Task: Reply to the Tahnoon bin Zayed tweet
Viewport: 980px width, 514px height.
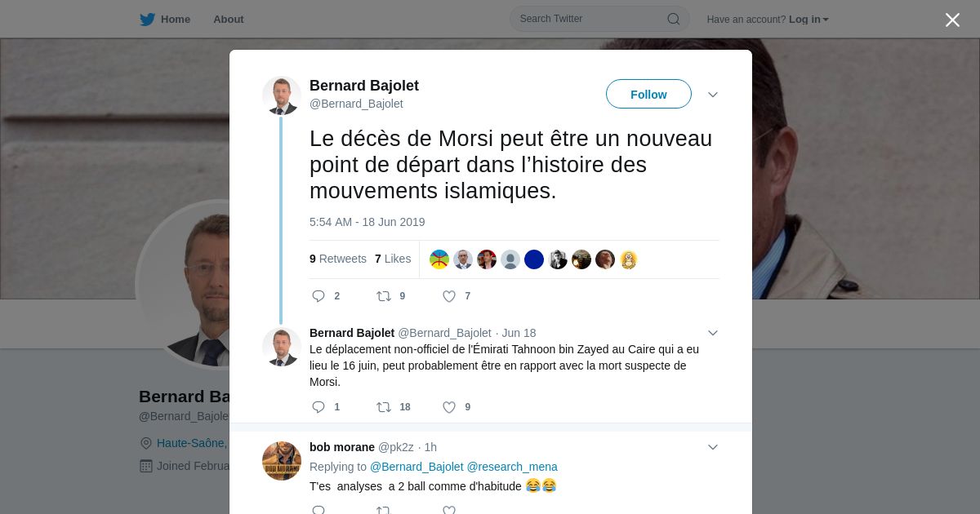Action: click(x=319, y=407)
